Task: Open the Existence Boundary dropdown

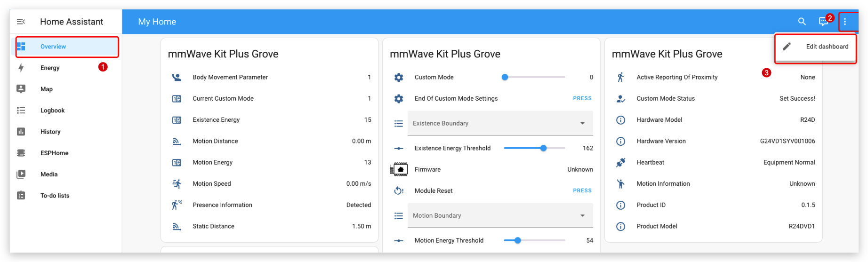Action: [500, 123]
